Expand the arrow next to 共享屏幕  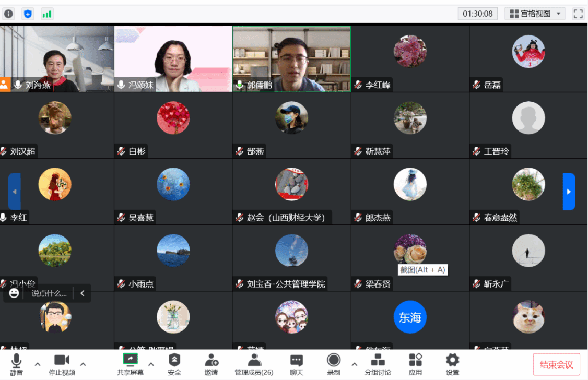click(x=151, y=364)
